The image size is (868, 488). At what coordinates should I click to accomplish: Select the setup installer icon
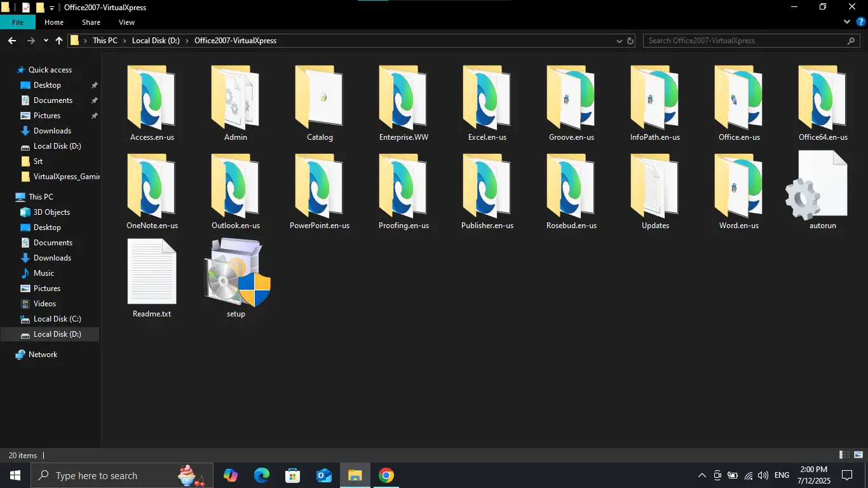click(236, 279)
